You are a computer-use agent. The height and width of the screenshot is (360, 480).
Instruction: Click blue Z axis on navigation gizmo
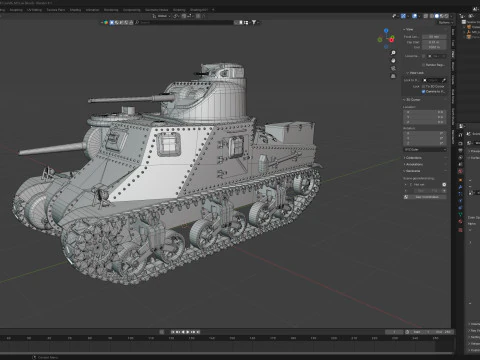coord(386,30)
